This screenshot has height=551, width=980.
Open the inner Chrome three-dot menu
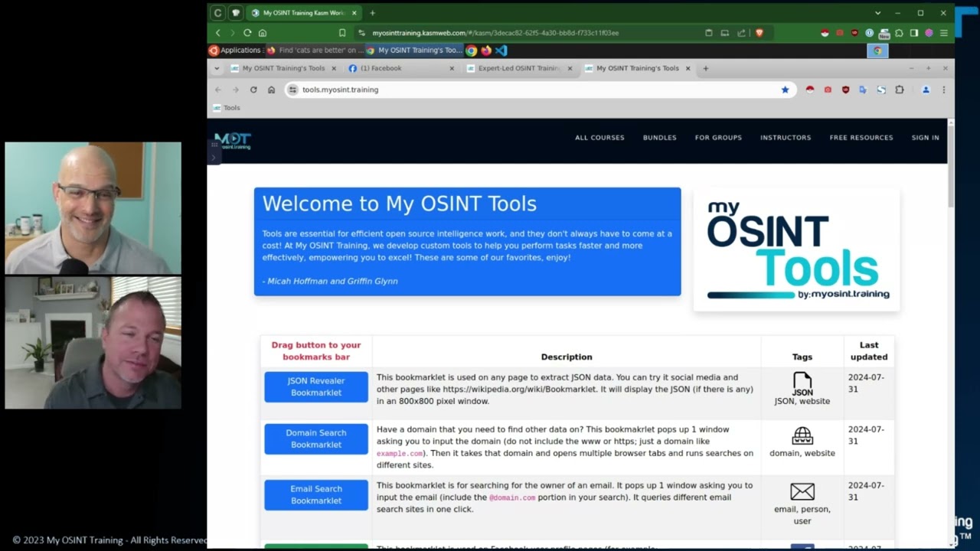click(943, 90)
